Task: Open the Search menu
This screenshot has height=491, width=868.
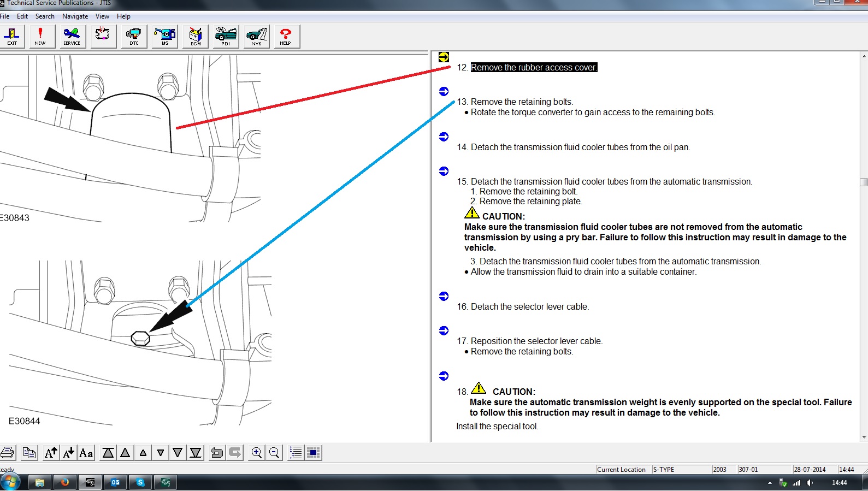Action: coord(45,16)
